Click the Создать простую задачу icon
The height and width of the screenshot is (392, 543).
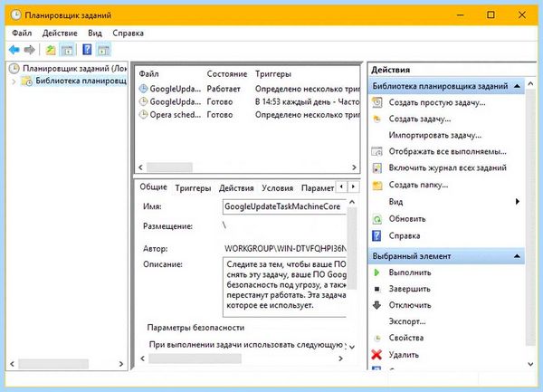point(376,102)
